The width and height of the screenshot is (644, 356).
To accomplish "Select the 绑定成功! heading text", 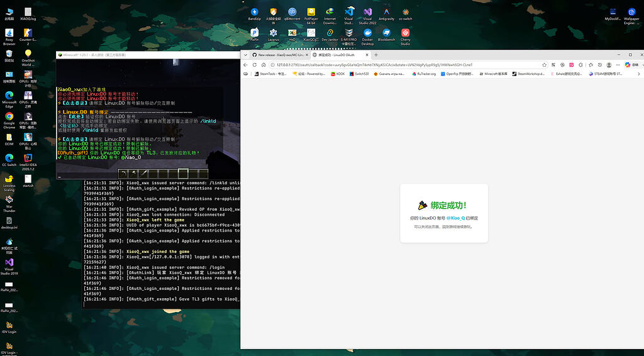I will [x=448, y=205].
